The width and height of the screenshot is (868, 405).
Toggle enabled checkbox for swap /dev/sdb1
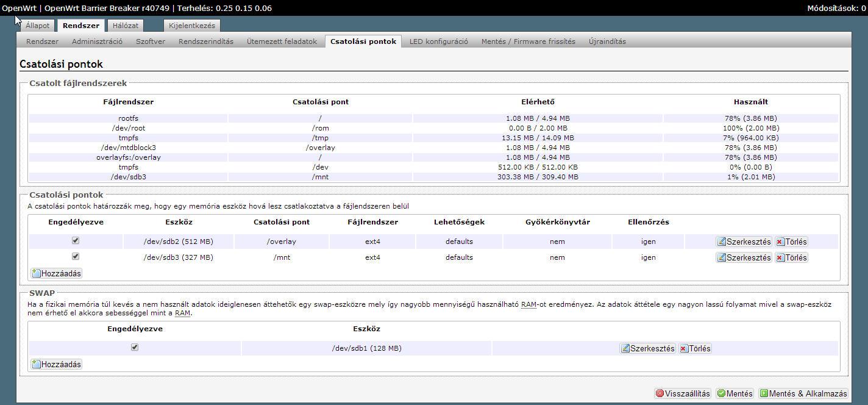(x=135, y=347)
